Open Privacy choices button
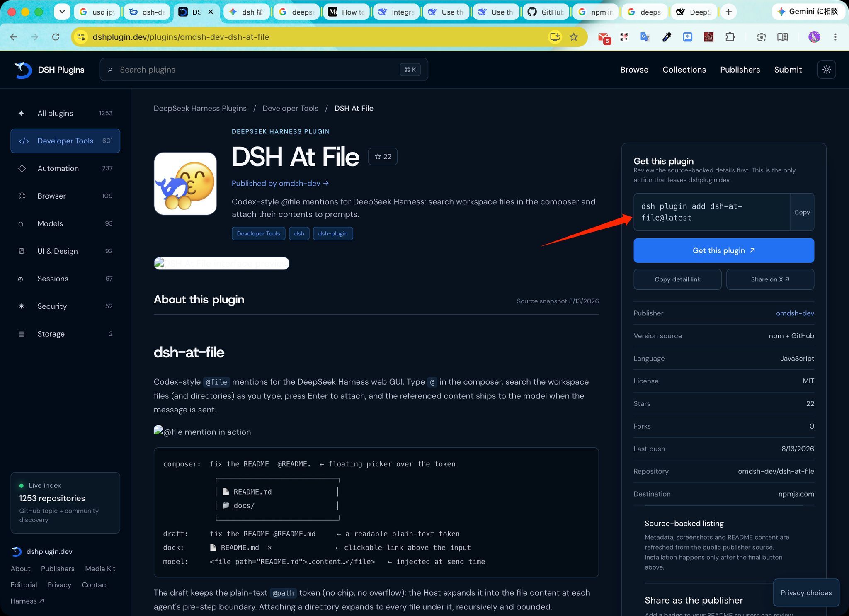 (806, 593)
